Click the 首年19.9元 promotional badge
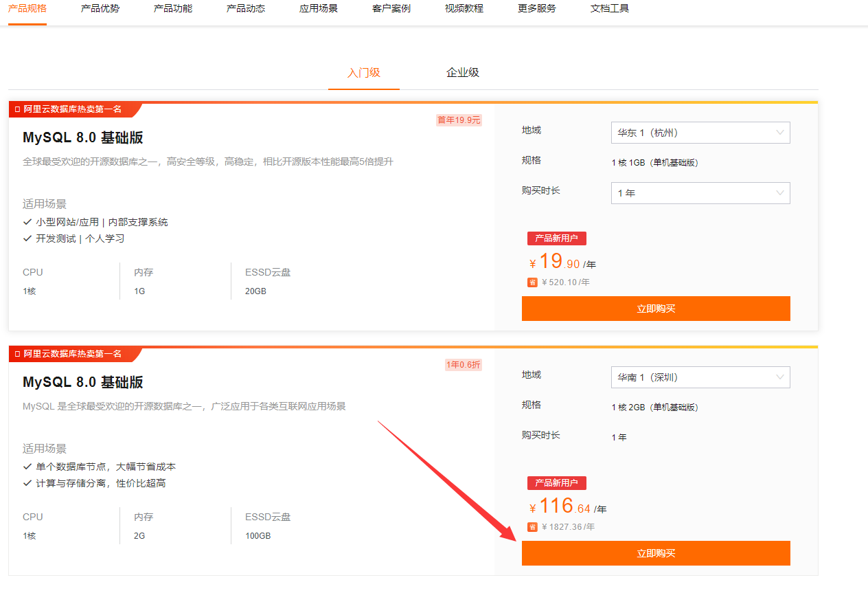The width and height of the screenshot is (868, 602). [x=458, y=120]
